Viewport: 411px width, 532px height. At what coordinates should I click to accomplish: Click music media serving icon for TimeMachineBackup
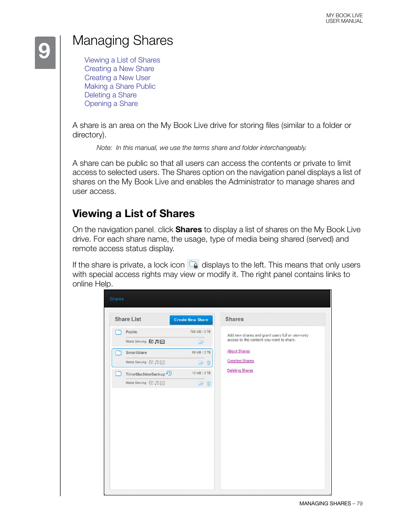click(x=157, y=383)
